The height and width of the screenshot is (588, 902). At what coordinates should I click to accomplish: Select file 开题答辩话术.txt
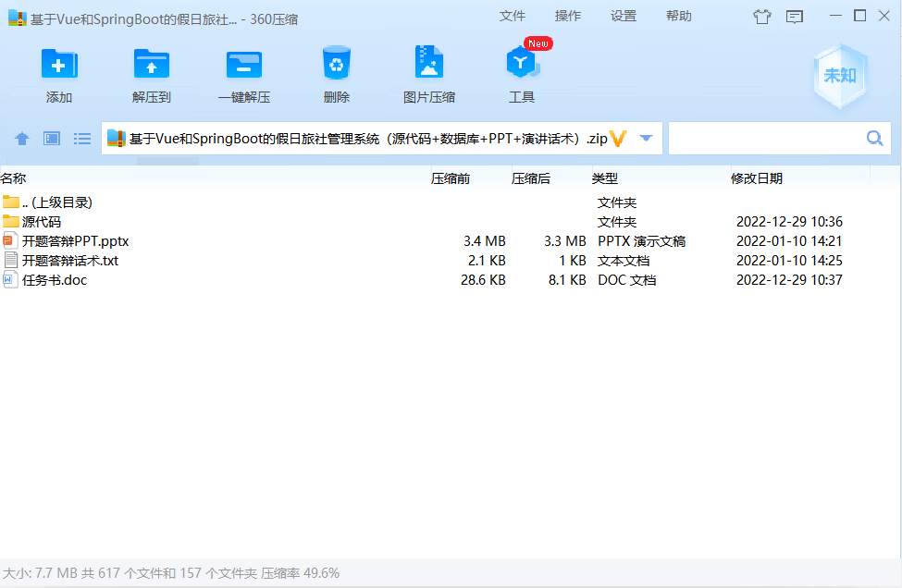[x=451, y=261]
